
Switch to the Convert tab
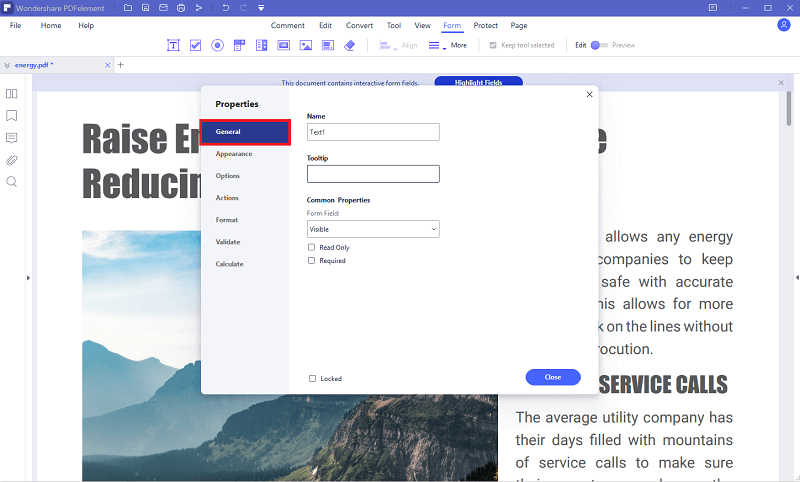tap(360, 26)
